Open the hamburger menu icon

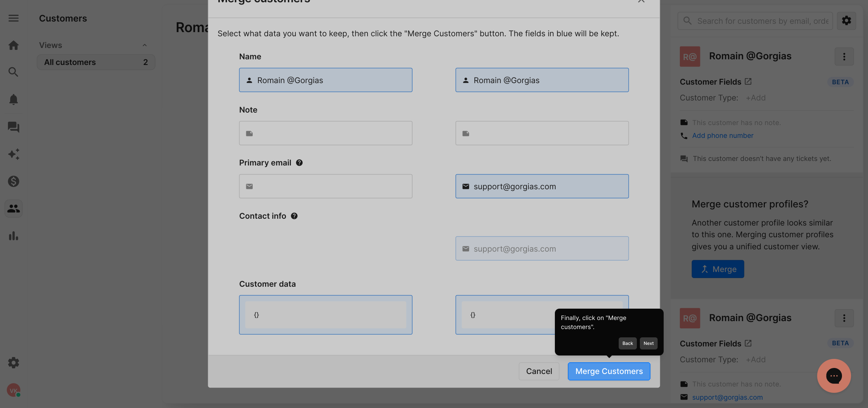pyautogui.click(x=14, y=18)
